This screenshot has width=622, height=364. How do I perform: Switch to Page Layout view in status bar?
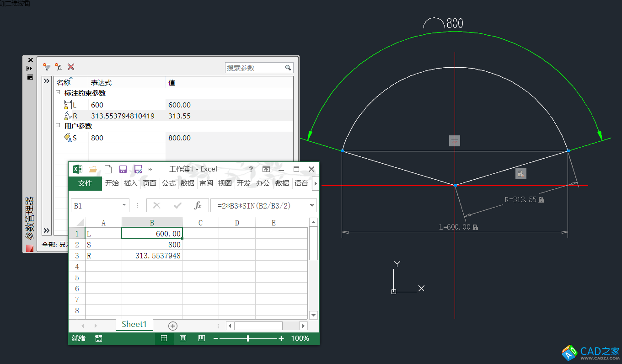click(183, 338)
